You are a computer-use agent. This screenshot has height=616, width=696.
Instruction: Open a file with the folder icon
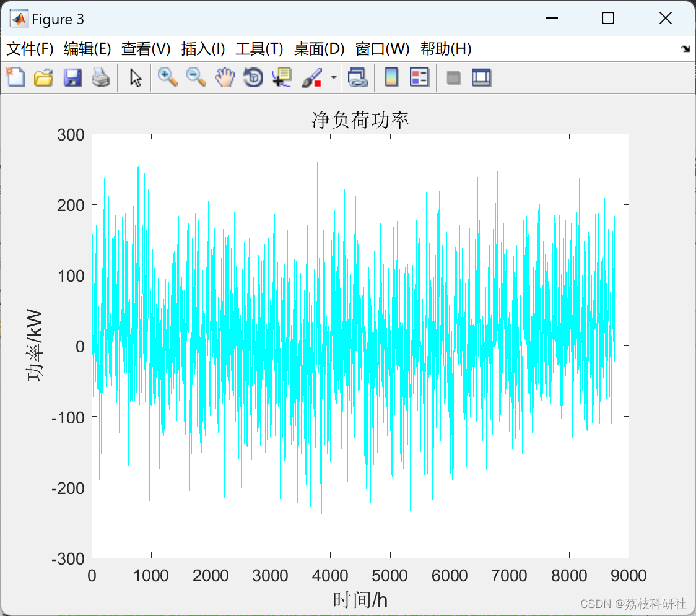(x=43, y=77)
